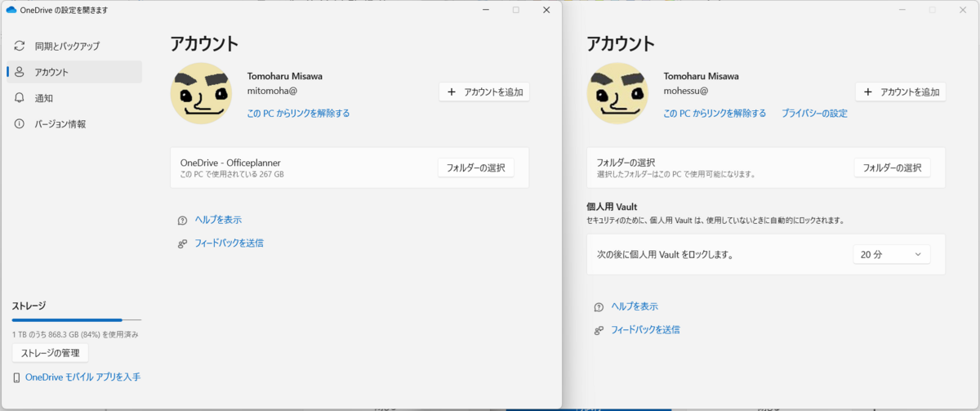
Task: Click the info icon beside バージョン情報
Action: coord(20,124)
